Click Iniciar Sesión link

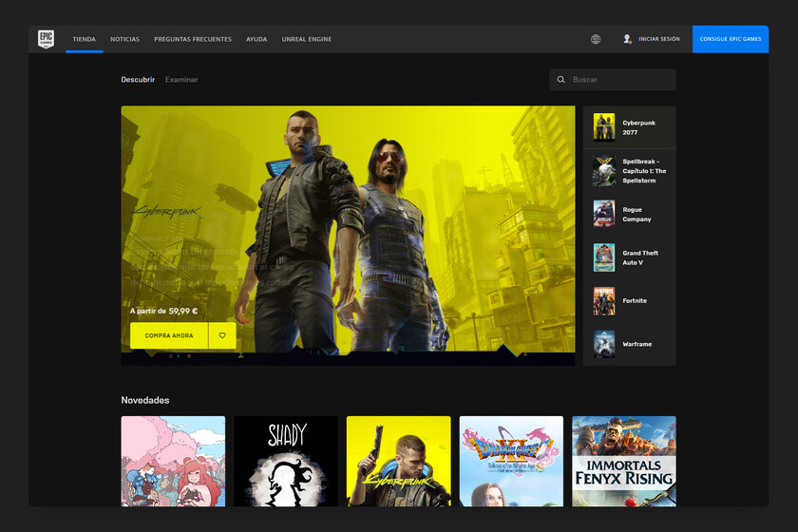coord(659,39)
